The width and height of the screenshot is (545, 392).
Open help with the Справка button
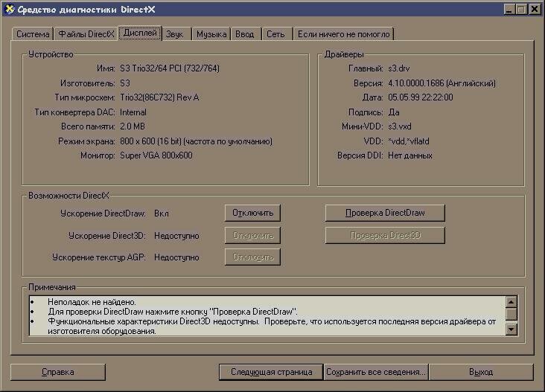(57, 372)
